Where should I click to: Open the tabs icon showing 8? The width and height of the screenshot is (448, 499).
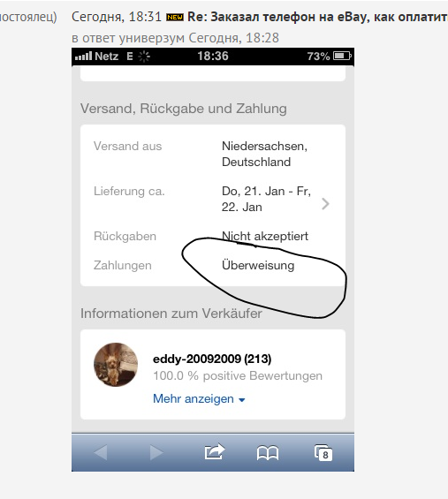tap(323, 453)
